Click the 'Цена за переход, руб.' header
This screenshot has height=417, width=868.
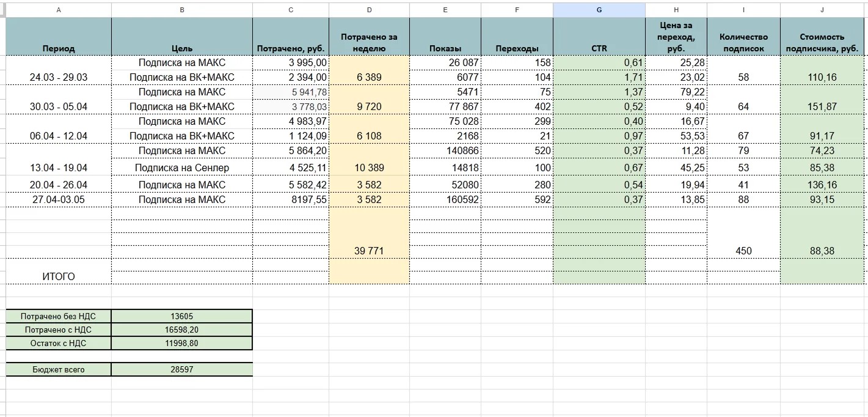676,37
